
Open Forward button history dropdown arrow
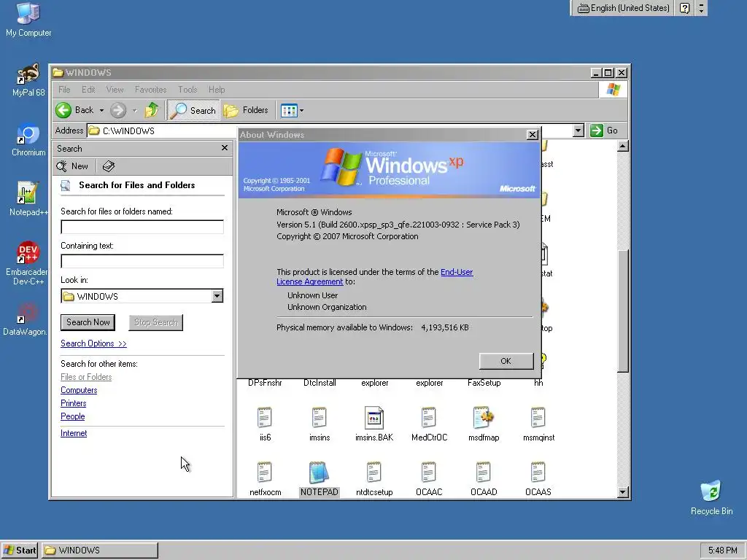coord(135,111)
